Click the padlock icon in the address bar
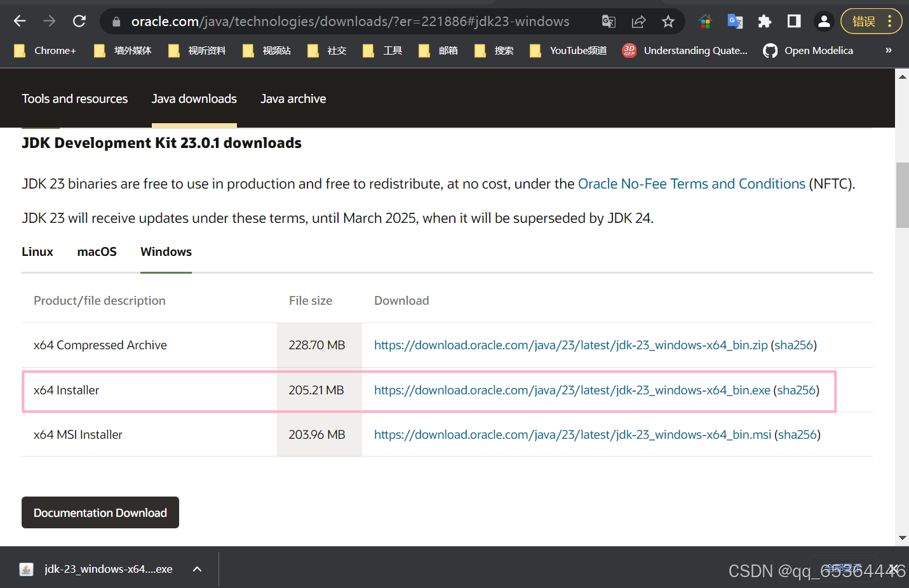Viewport: 909px width, 588px height. point(116,22)
